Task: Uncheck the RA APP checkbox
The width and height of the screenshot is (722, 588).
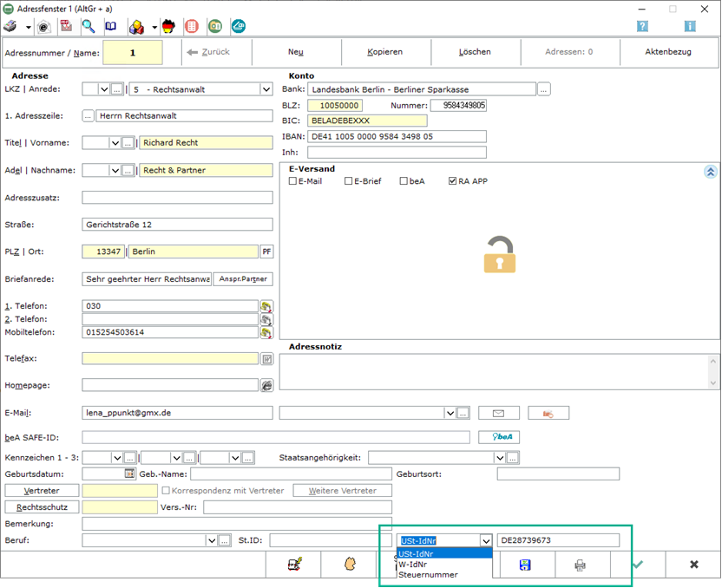Action: [x=453, y=181]
